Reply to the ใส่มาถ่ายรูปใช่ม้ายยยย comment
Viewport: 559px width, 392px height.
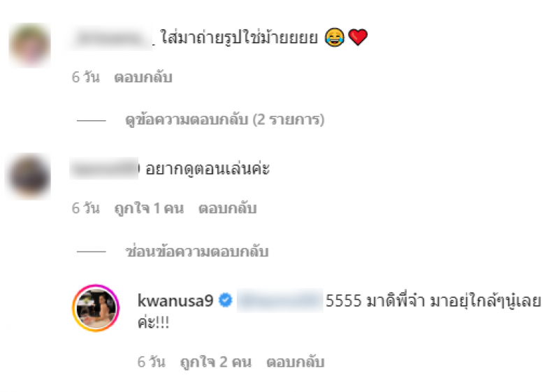[143, 78]
